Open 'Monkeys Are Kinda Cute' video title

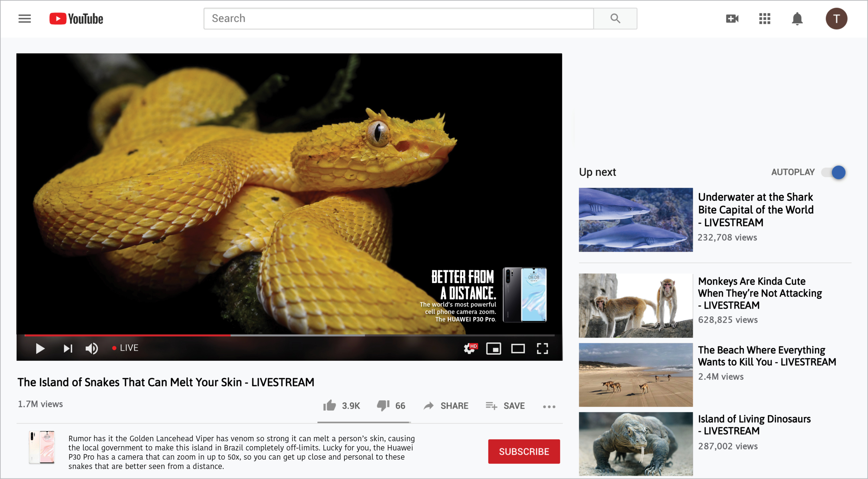(760, 293)
